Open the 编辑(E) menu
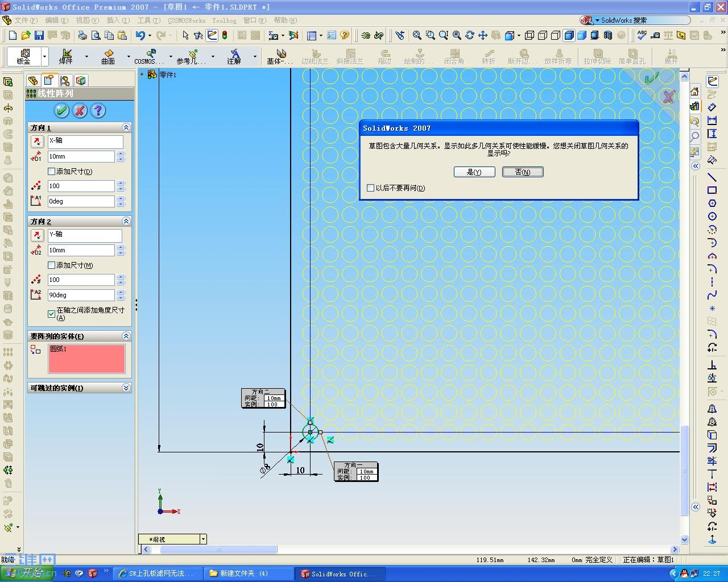 pyautogui.click(x=56, y=20)
